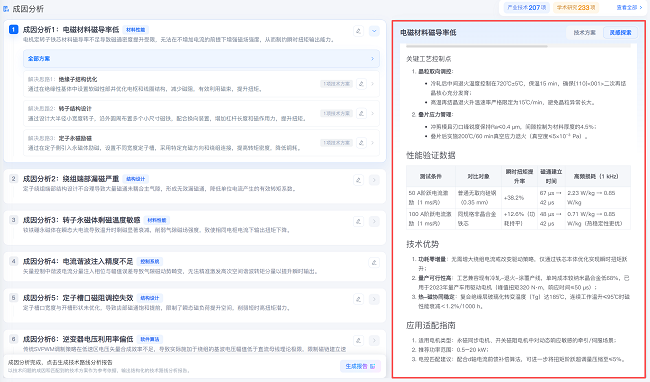This screenshot has width=650, height=382.
Task: Click the 学术研究 233项 badge
Action: coord(575,7)
